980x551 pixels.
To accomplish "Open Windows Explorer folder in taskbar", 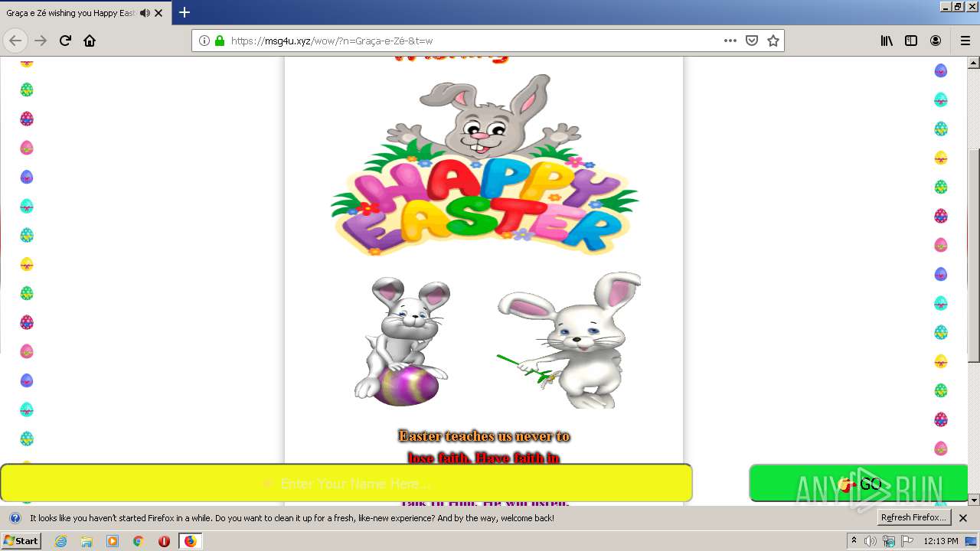I will [87, 541].
